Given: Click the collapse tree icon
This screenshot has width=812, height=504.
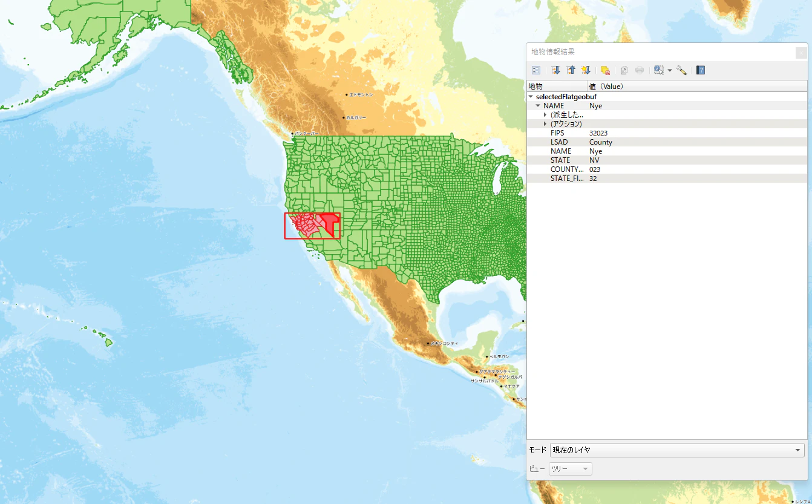Looking at the screenshot, I should coord(571,70).
